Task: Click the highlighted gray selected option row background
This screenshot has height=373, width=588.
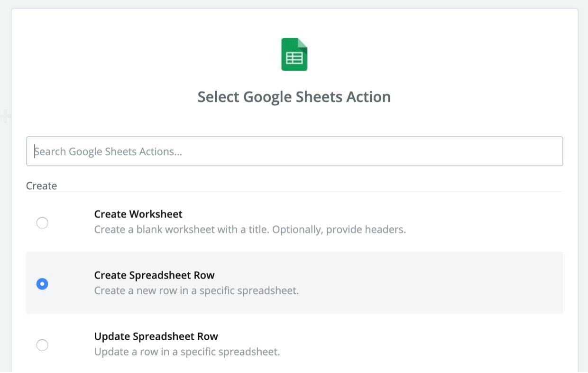Action: (x=294, y=283)
